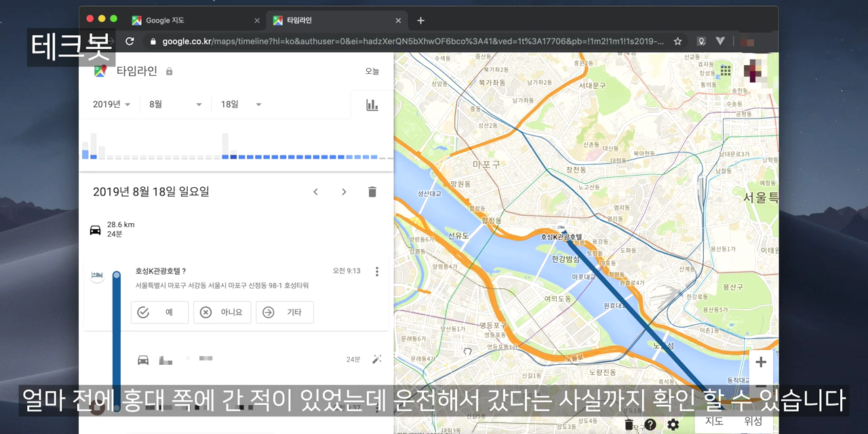Click the 여의도동 label on the map
The height and width of the screenshot is (434, 868).
pyautogui.click(x=556, y=298)
